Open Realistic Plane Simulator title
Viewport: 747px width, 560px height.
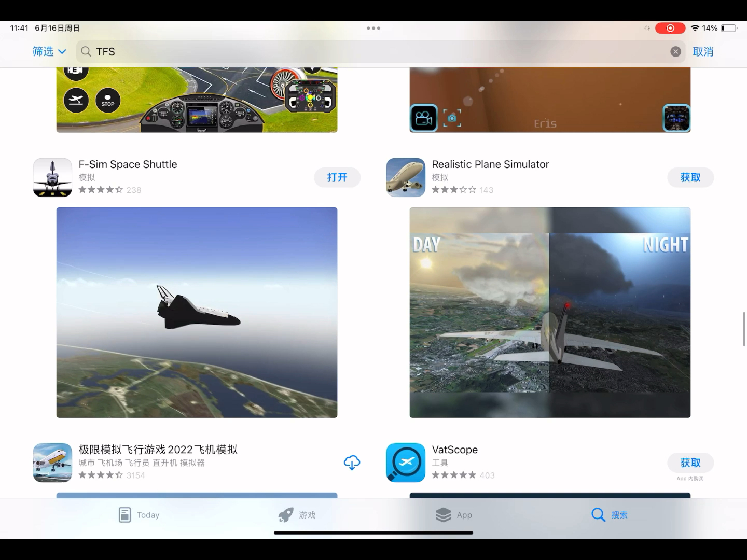[490, 164]
